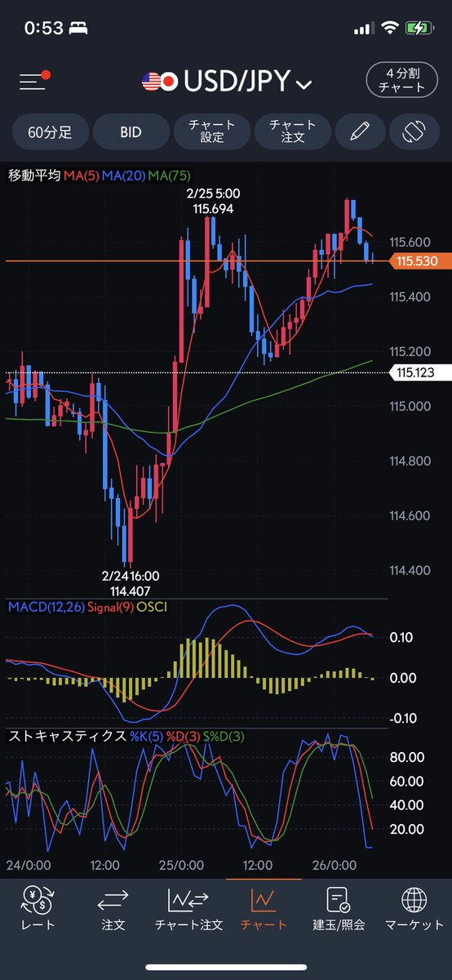Tap the MA(5) legend label
Image resolution: width=452 pixels, height=980 pixels.
[81, 176]
